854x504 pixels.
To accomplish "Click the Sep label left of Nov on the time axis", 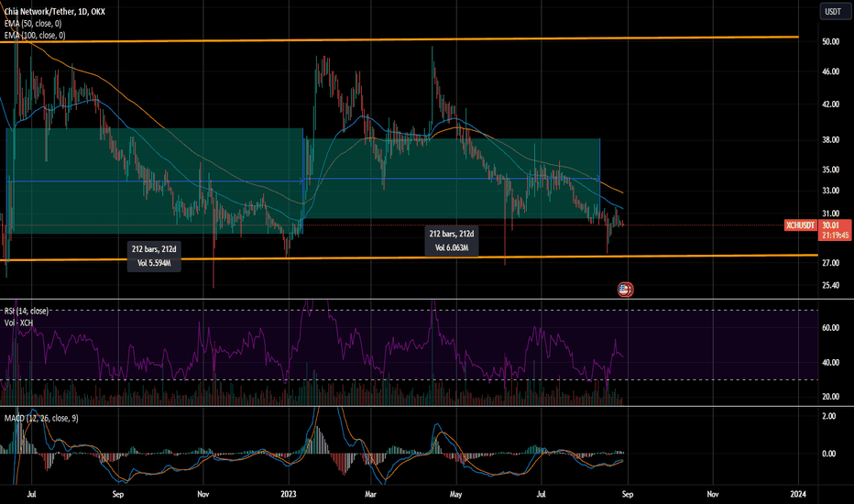I will click(117, 495).
